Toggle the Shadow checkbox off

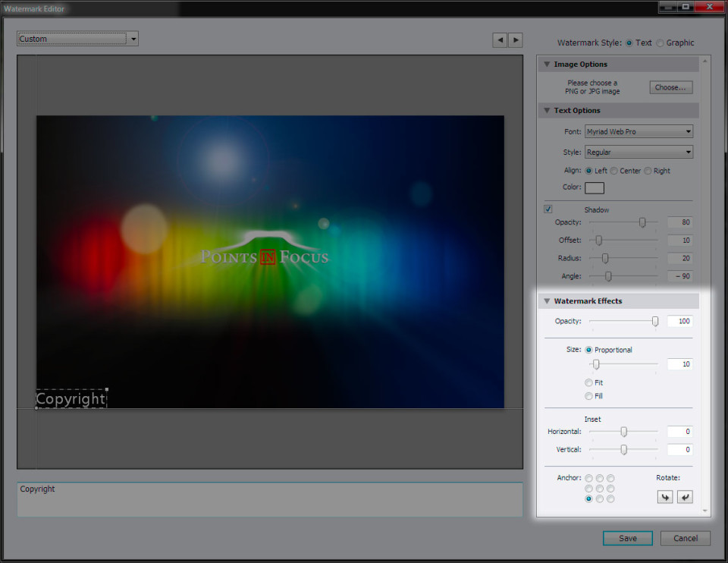(x=548, y=209)
